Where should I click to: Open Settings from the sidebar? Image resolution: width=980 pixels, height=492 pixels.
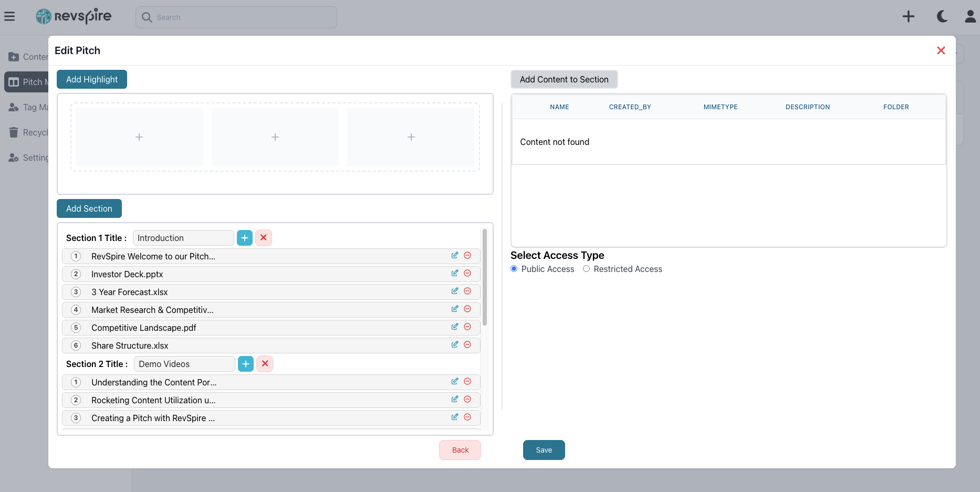click(x=13, y=158)
